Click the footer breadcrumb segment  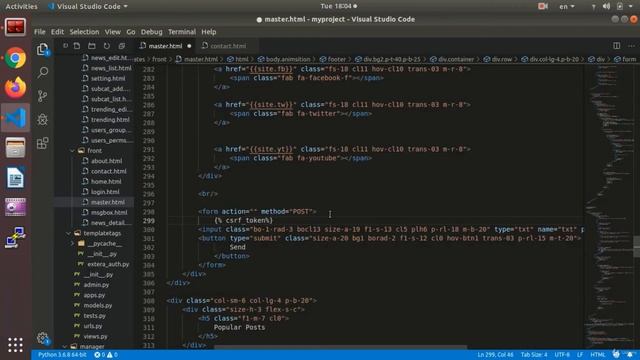click(332, 59)
